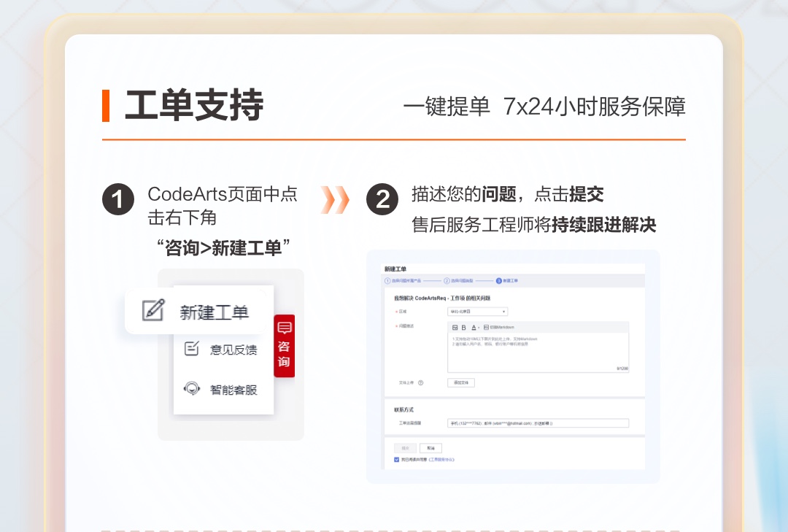
Task: Open the 智能客服 headset icon
Action: (x=191, y=389)
